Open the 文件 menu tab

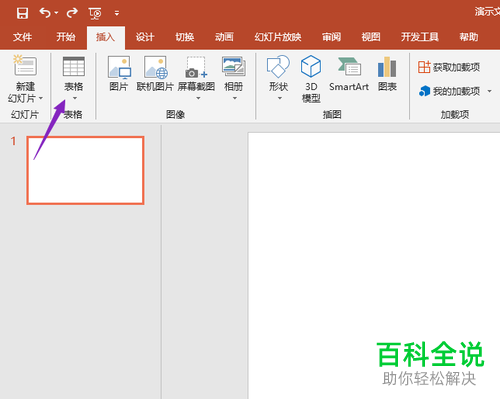pyautogui.click(x=22, y=37)
